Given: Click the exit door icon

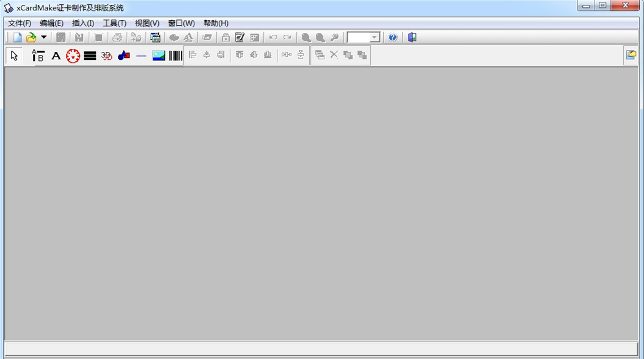Looking at the screenshot, I should (x=412, y=37).
